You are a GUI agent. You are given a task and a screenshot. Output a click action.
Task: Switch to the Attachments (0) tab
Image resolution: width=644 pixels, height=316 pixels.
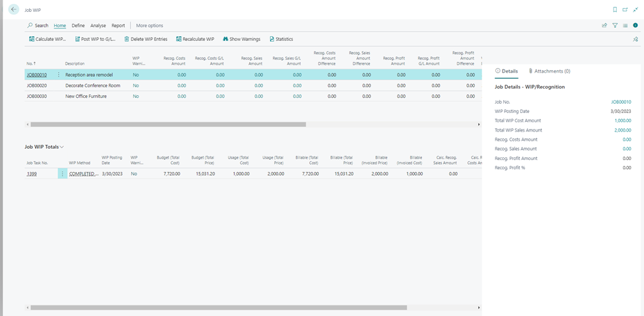[x=550, y=71]
